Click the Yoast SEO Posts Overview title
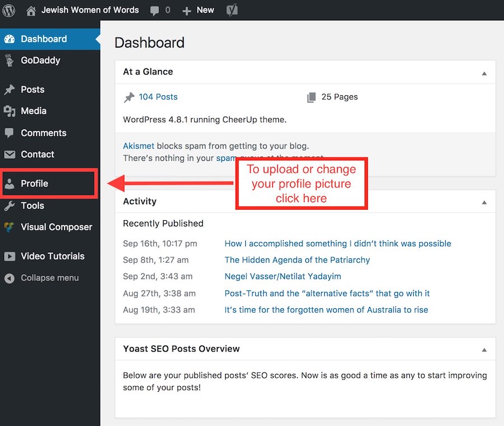Screen dimensions: 504x426 pos(181,349)
